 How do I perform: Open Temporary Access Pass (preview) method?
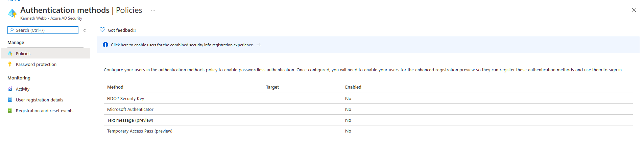[x=140, y=131]
